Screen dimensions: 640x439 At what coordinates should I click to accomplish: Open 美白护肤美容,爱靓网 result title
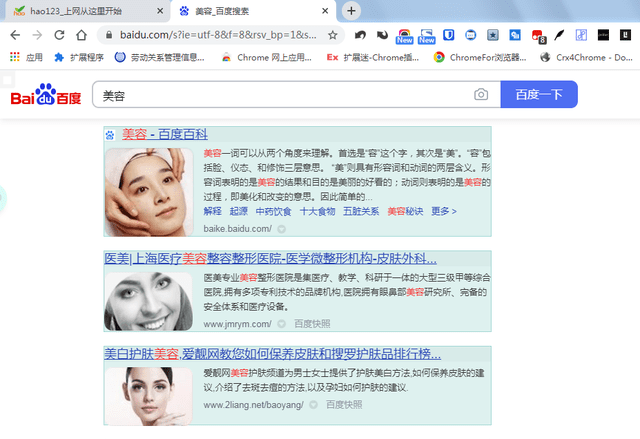tap(272, 354)
